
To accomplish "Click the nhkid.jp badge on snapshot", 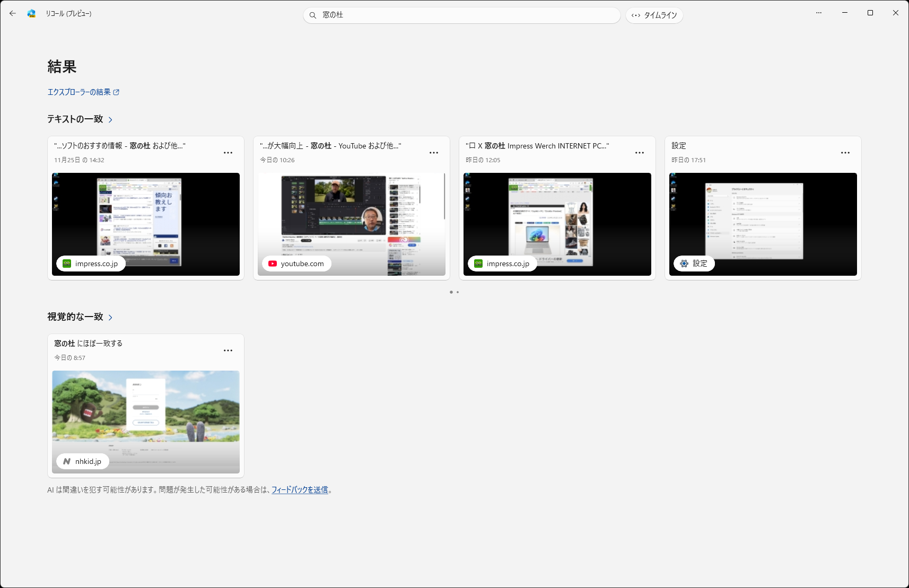I will [x=83, y=461].
